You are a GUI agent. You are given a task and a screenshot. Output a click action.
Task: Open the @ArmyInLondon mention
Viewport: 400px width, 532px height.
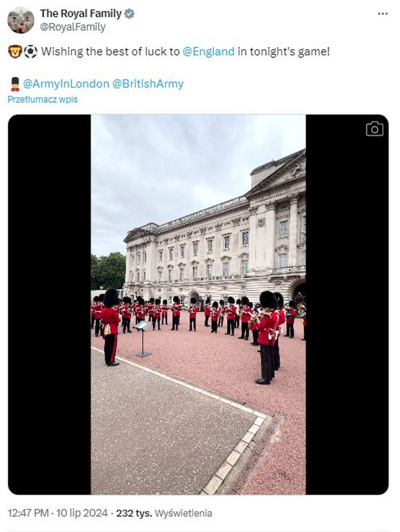point(66,84)
